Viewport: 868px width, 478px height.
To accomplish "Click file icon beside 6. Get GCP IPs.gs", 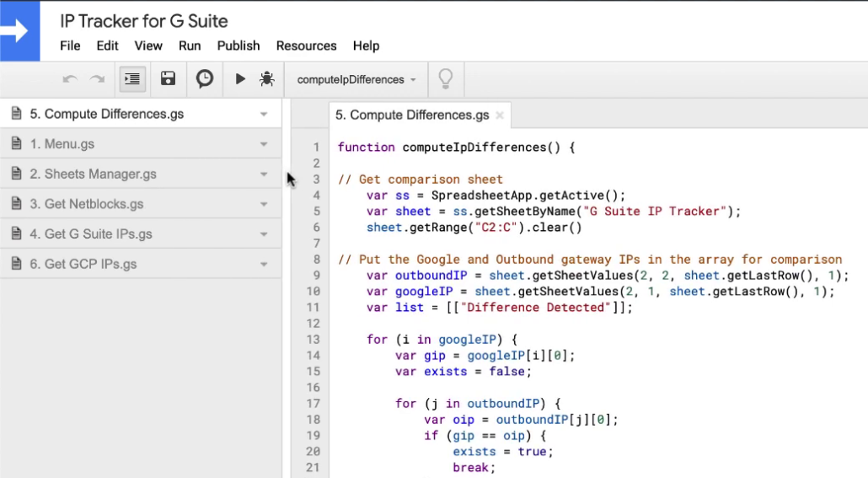I will [17, 263].
